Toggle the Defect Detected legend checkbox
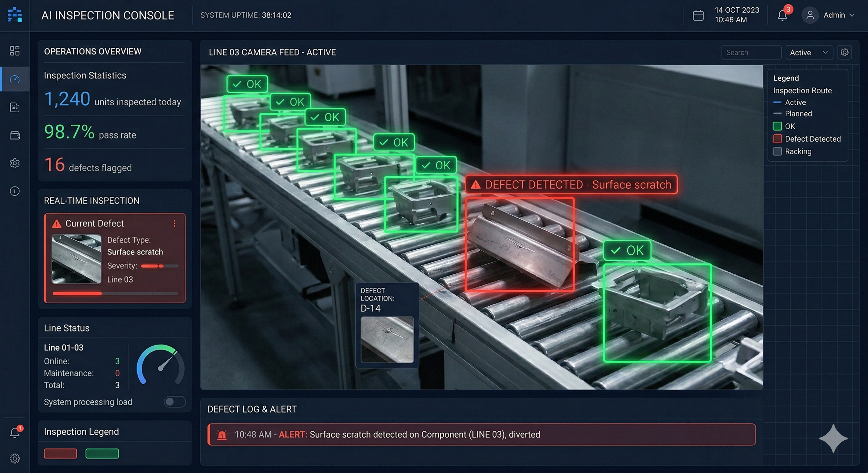This screenshot has height=473, width=868. click(x=778, y=139)
